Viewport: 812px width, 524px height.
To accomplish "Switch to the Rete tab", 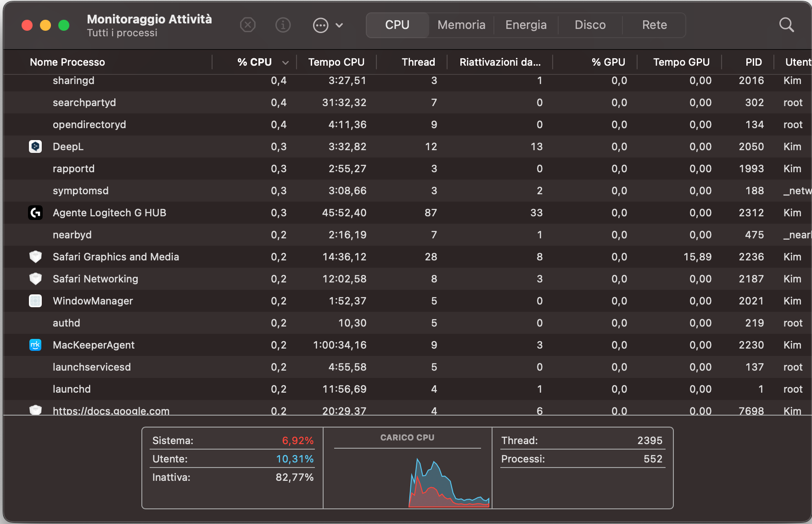I will [x=655, y=25].
